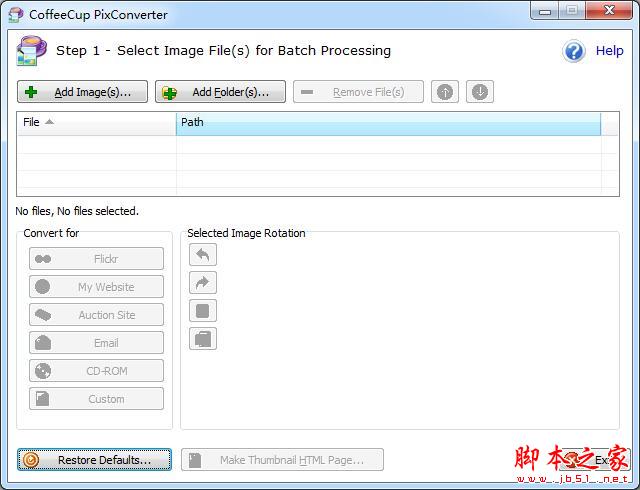
Task: Click the fourth rotation icon (stacked pages)
Action: click(203, 339)
